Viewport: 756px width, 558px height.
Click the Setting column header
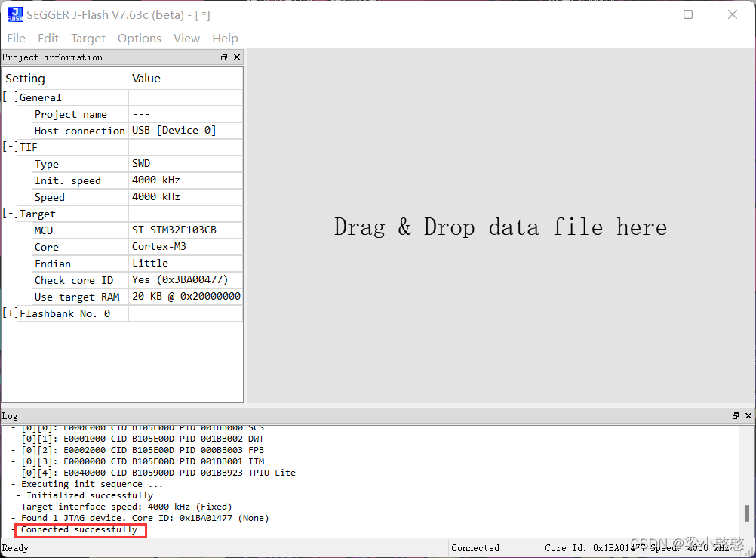point(65,79)
